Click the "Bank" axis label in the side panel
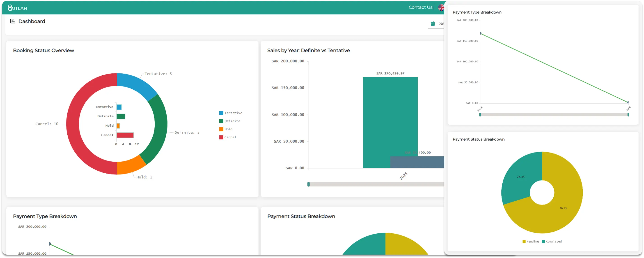 coord(480,109)
